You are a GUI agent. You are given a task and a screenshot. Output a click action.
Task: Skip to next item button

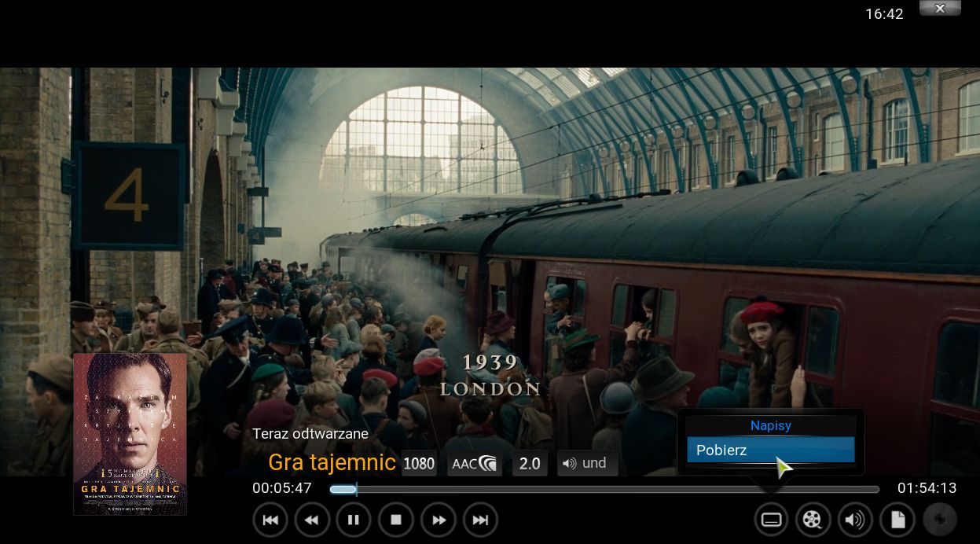[480, 520]
